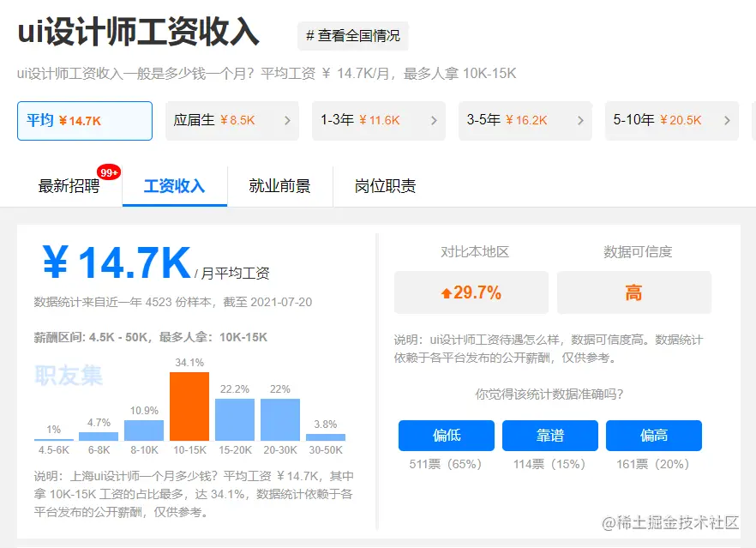Click the 10-15K axis label
The width and height of the screenshot is (756, 548).
189,450
